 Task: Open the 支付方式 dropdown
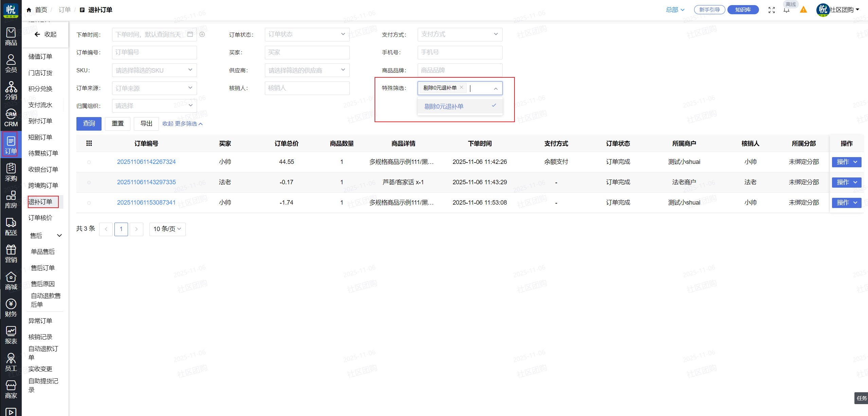coord(459,34)
